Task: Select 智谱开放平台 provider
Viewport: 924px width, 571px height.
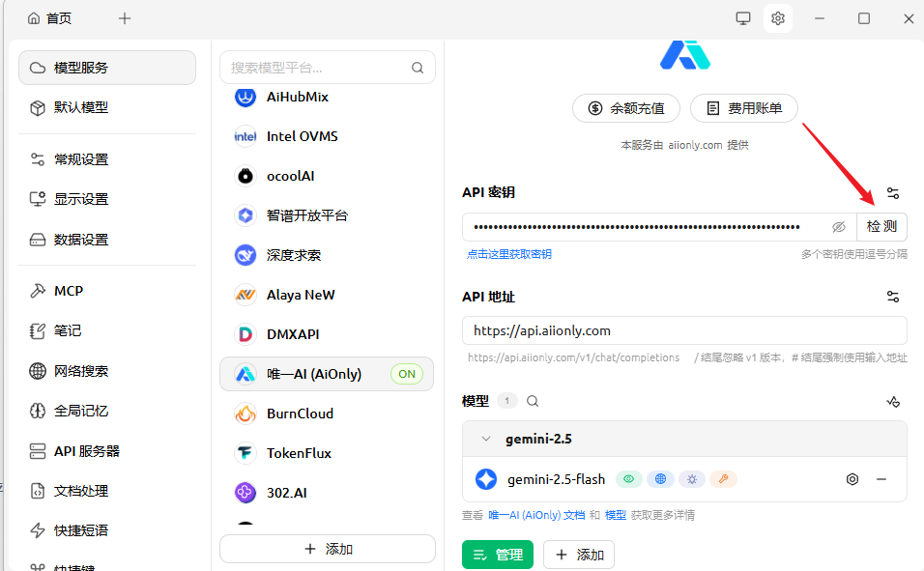Action: 327,215
